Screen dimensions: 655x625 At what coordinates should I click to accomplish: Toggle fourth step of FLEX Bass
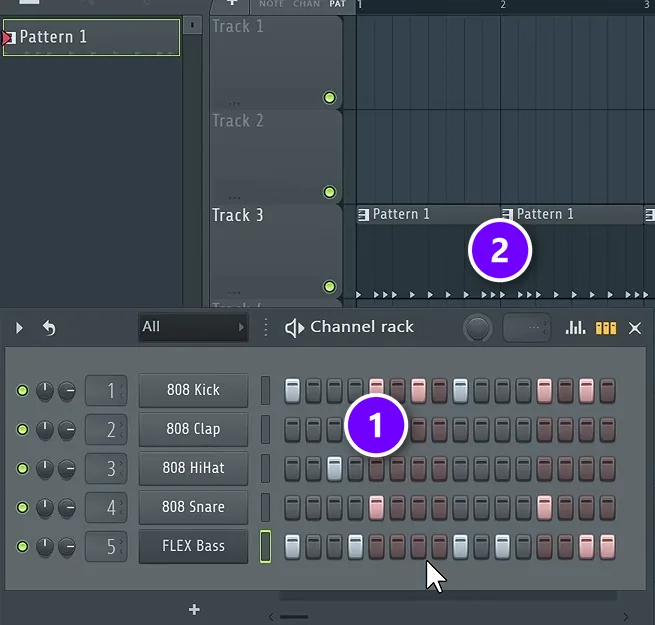pyautogui.click(x=355, y=546)
